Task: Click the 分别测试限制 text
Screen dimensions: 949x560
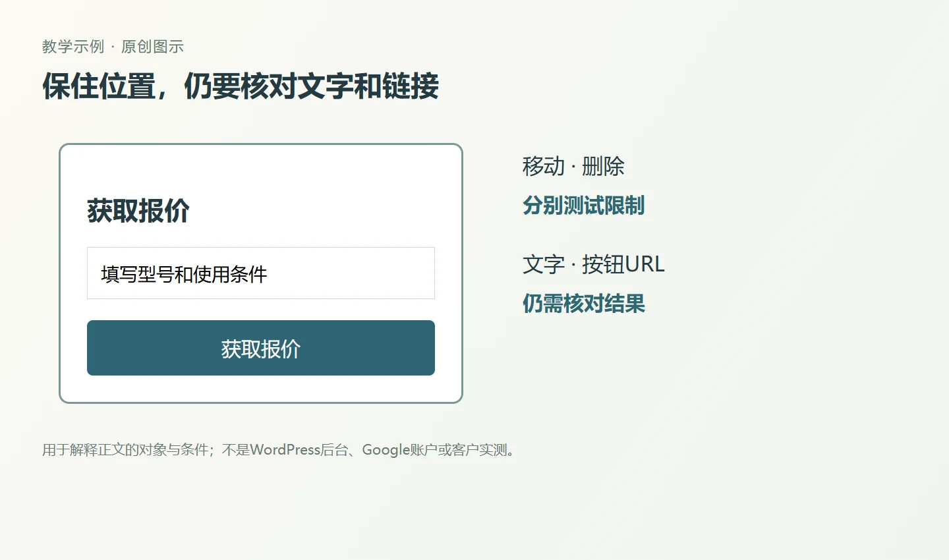Action: 584,206
